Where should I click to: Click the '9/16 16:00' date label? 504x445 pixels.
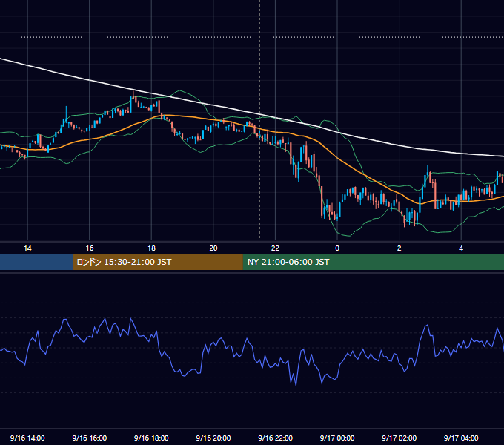click(90, 438)
